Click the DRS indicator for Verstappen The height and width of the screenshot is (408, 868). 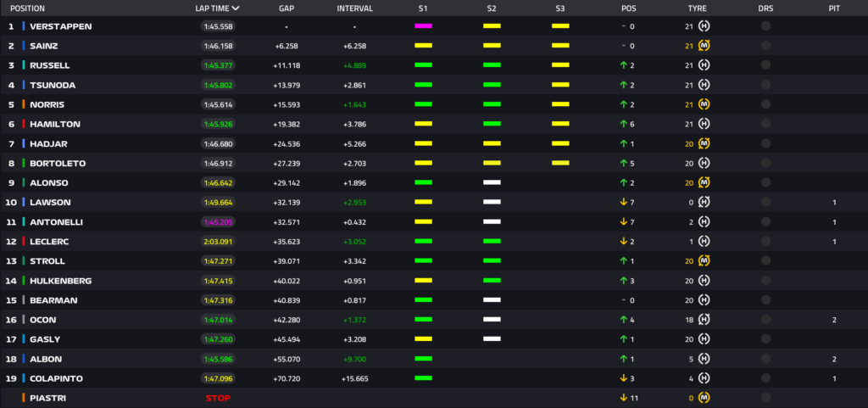pos(765,26)
